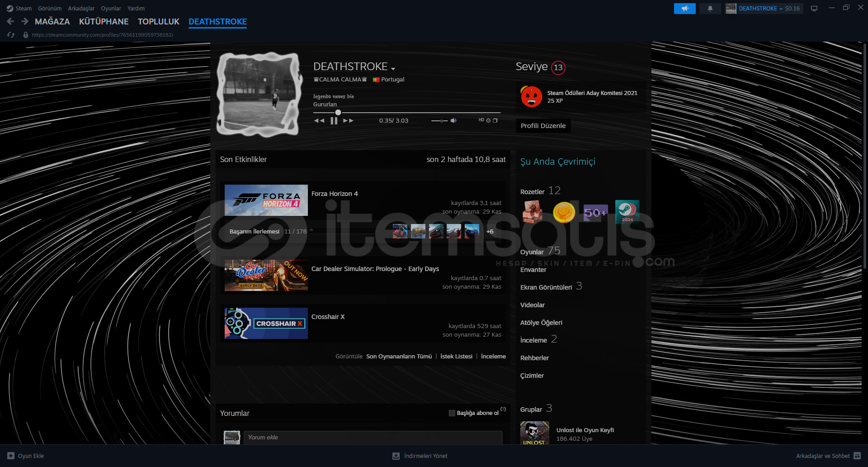Image resolution: width=868 pixels, height=467 pixels.
Task: Open the İstek Listesi link
Action: point(456,356)
